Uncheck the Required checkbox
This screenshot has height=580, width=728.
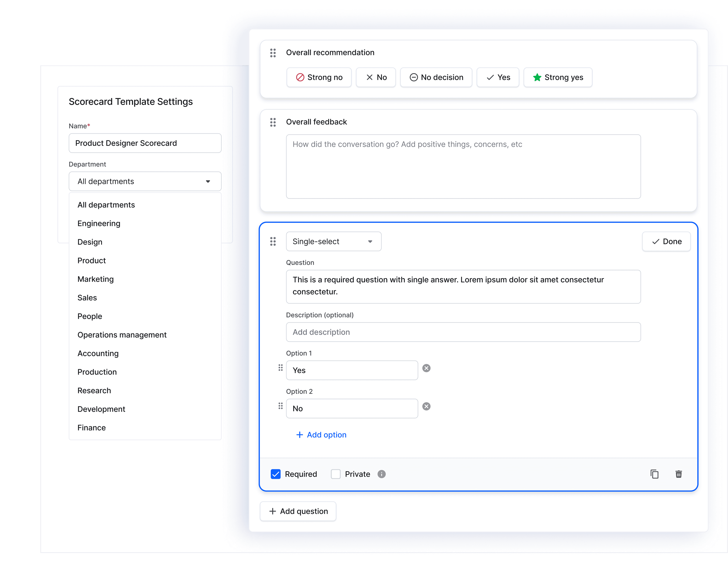click(275, 474)
